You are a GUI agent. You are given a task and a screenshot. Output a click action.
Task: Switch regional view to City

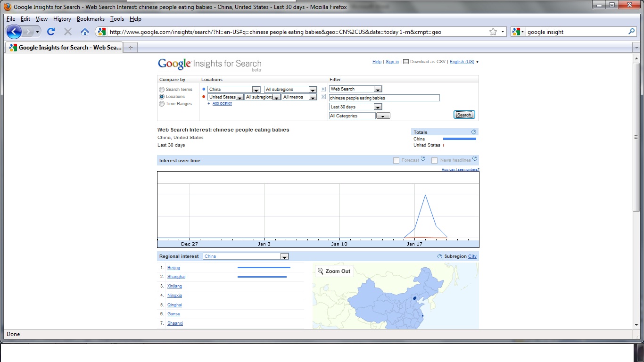click(472, 256)
